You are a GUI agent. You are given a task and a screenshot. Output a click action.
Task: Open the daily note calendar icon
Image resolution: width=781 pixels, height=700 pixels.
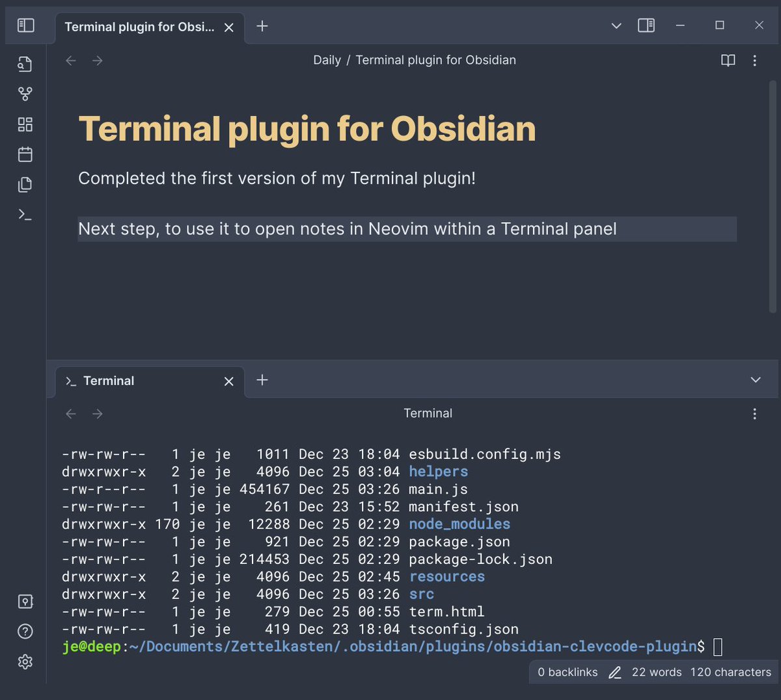point(25,154)
